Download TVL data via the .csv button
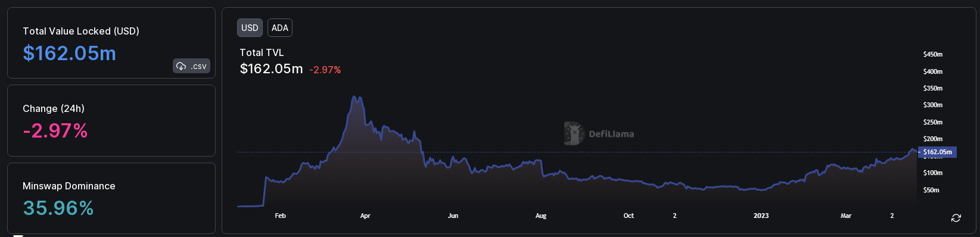This screenshot has height=237, width=980. coord(191,66)
